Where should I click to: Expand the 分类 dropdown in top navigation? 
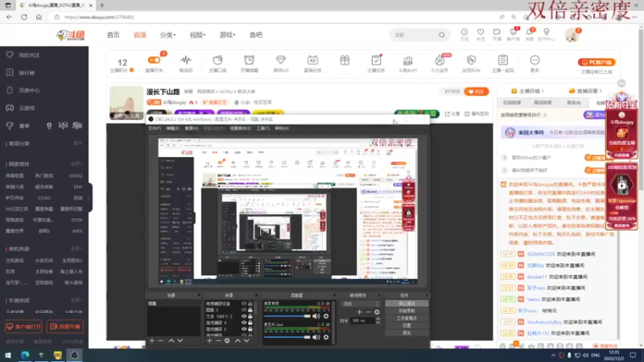click(167, 35)
